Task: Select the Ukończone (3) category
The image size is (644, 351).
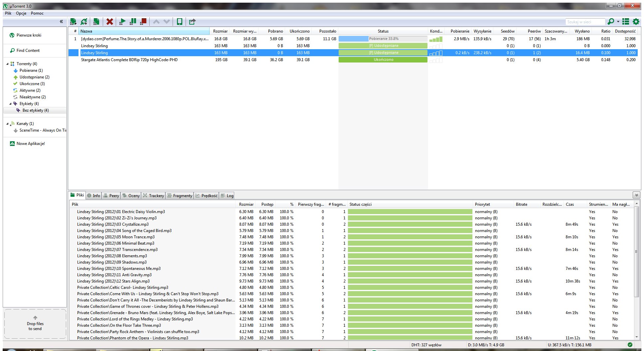Action: [32, 84]
